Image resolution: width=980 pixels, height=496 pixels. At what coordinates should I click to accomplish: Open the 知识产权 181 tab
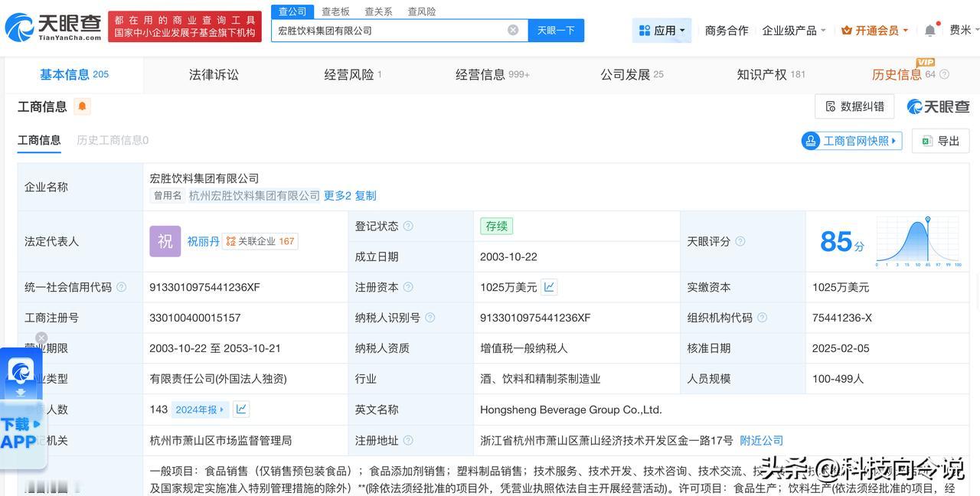[x=771, y=74]
